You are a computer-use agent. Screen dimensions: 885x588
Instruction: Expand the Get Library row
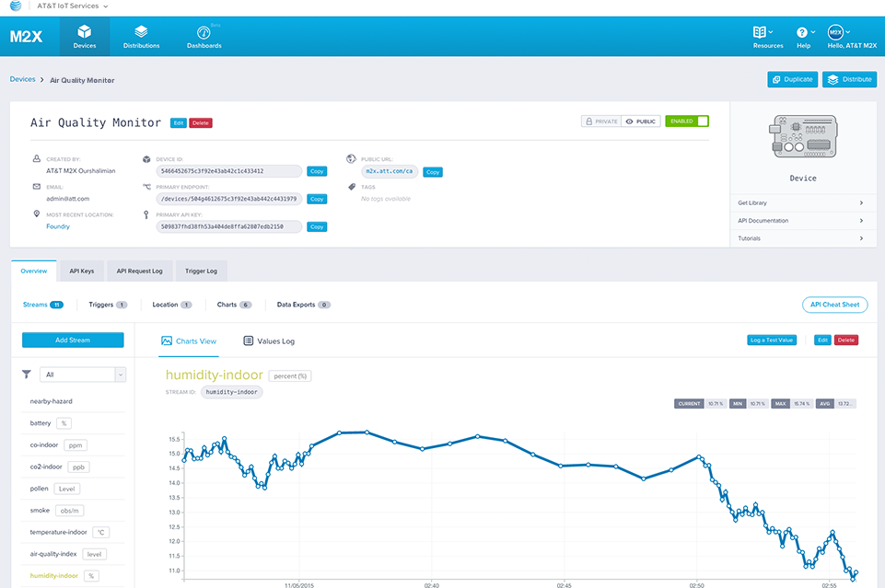point(803,203)
